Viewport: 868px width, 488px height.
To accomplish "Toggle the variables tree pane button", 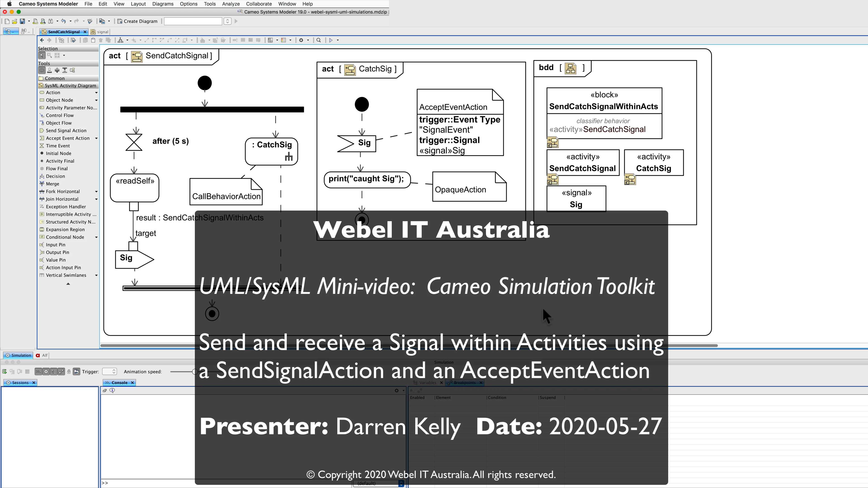I will click(x=54, y=372).
